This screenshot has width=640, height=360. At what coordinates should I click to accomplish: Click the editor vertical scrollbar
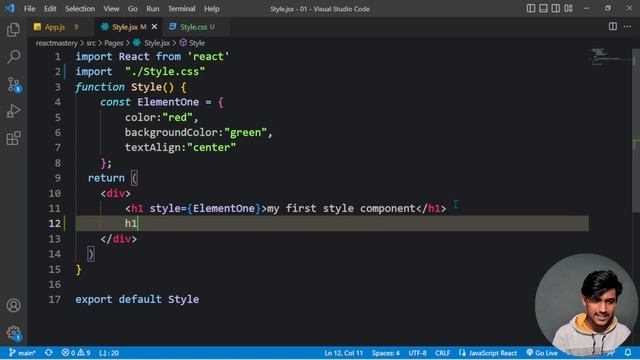(x=636, y=131)
